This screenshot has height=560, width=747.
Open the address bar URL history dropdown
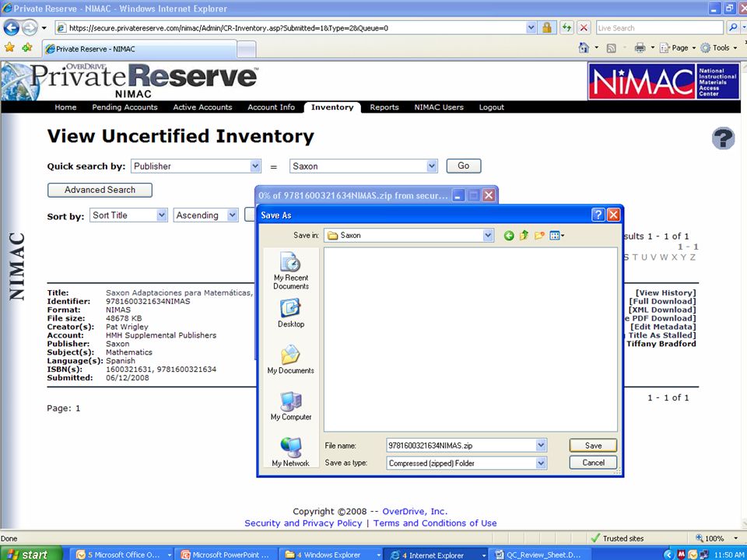coord(531,28)
